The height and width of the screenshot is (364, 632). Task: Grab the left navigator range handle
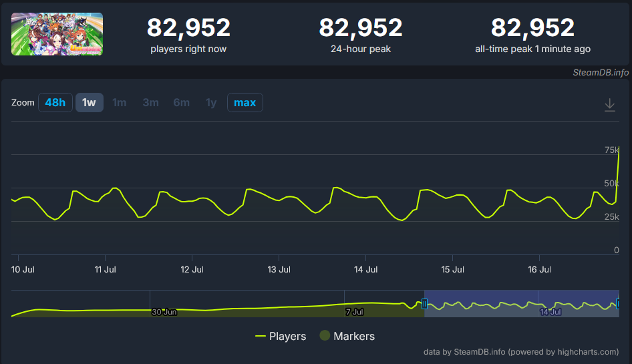pyautogui.click(x=424, y=304)
